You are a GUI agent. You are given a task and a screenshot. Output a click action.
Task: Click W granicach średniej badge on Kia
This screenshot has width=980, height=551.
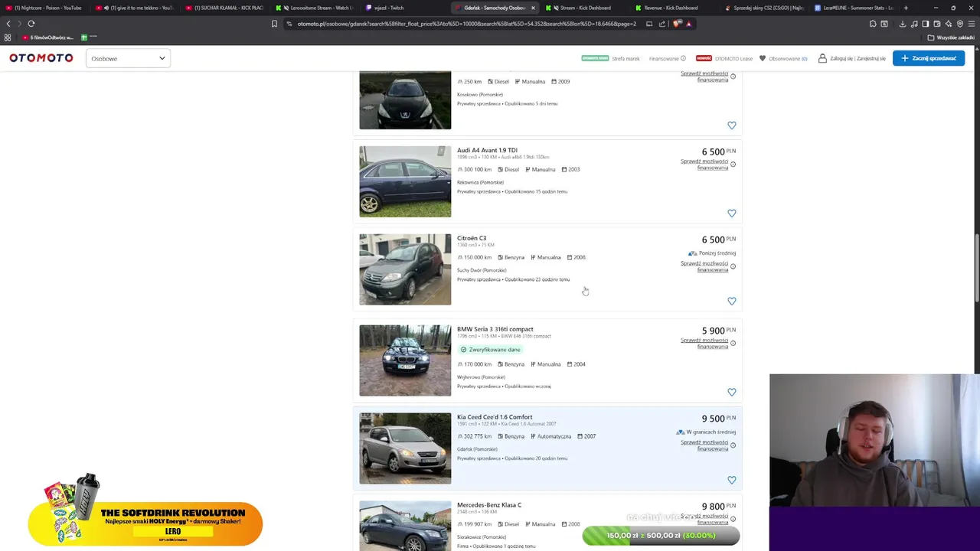pyautogui.click(x=706, y=432)
